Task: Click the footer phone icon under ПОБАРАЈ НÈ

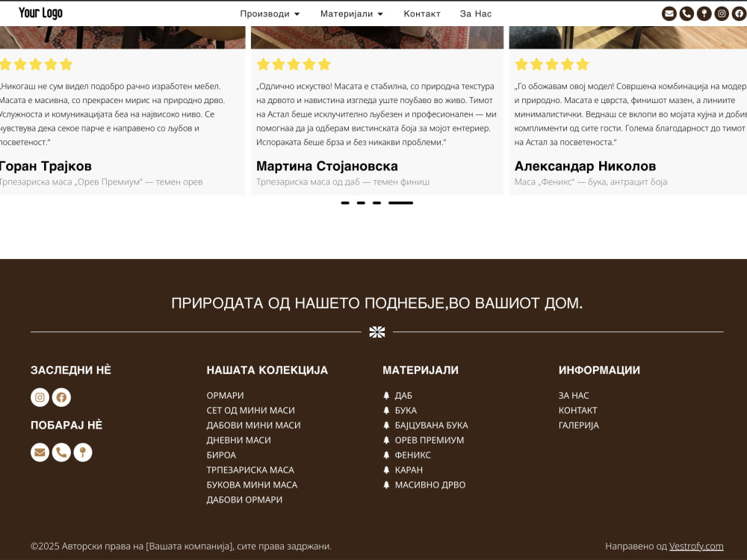Action: 61,452
